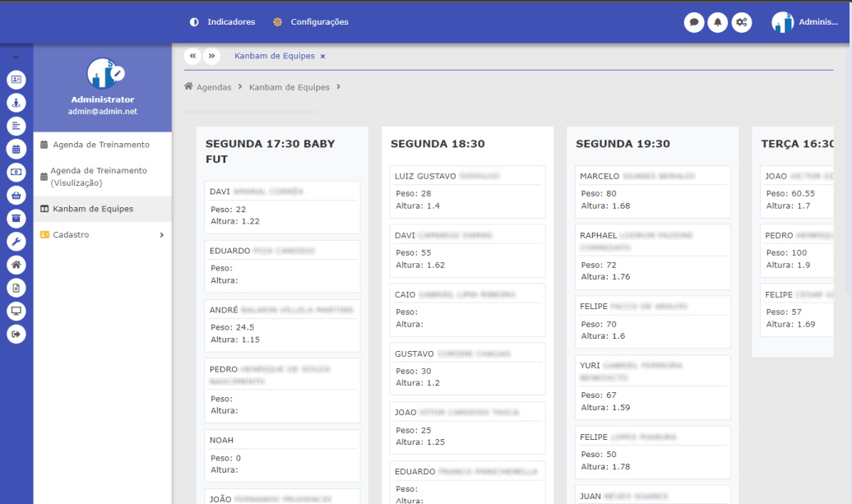Open the Configurações menu

[319, 21]
